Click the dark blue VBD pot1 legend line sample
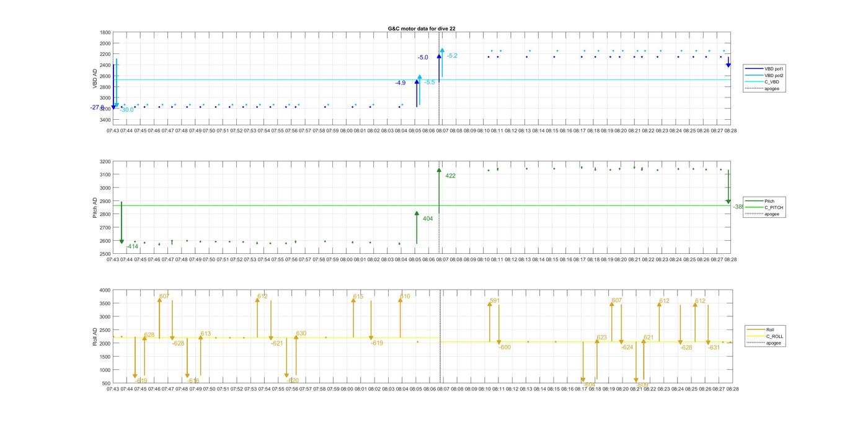The width and height of the screenshot is (868, 430). coord(754,69)
